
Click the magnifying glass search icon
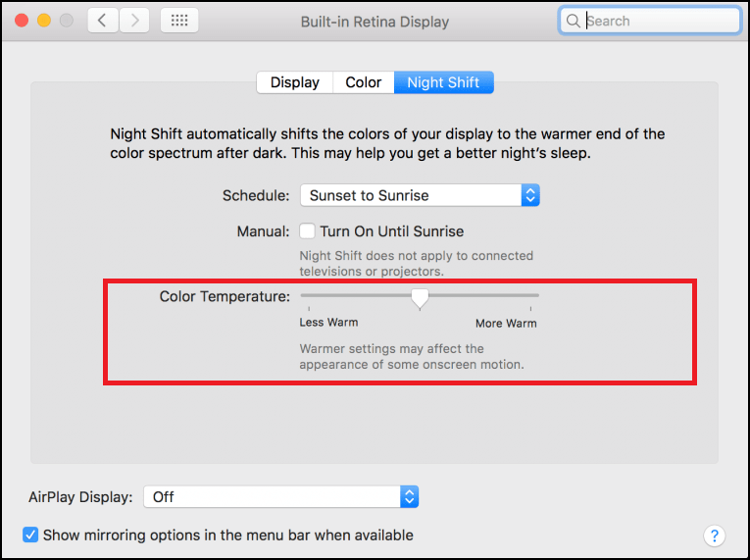(x=573, y=21)
